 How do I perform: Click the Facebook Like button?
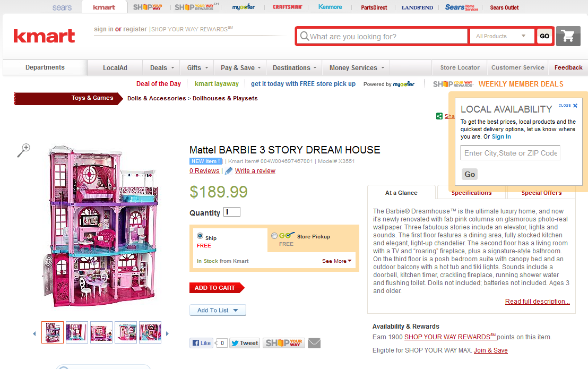pyautogui.click(x=202, y=343)
